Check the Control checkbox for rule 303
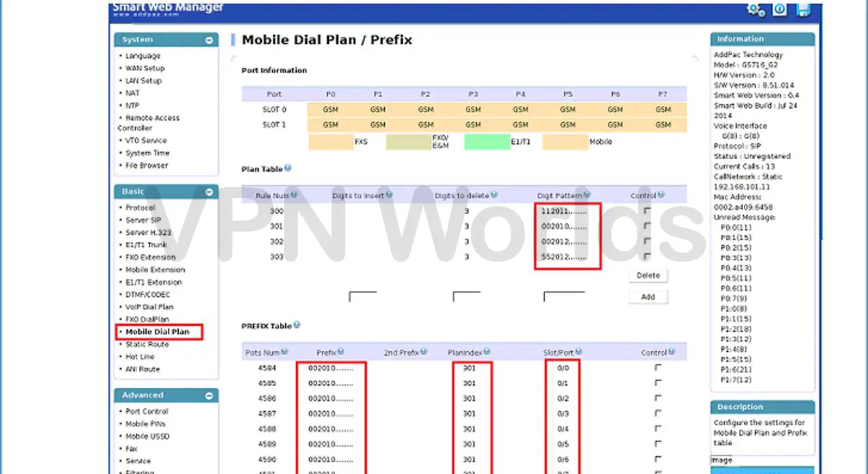The image size is (868, 474). 646,257
